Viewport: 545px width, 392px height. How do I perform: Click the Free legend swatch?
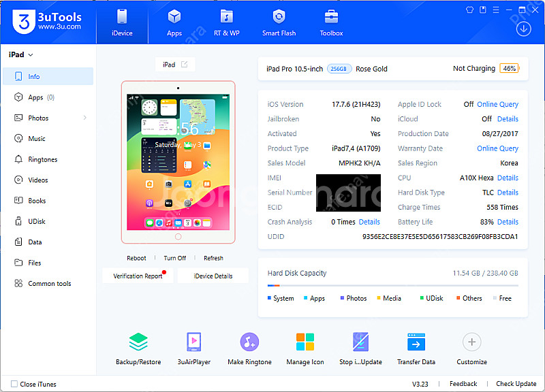point(495,298)
